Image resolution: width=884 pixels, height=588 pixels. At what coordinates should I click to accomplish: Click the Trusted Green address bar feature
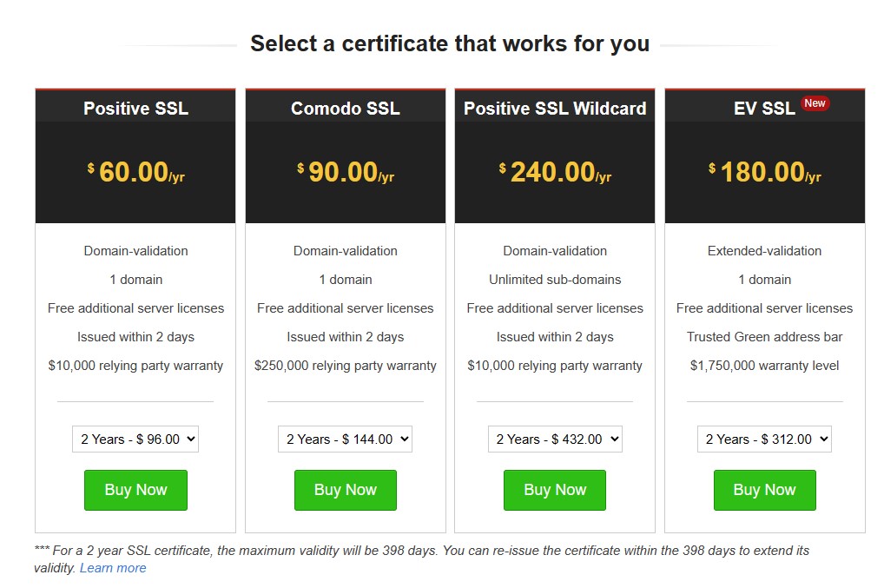coord(763,337)
